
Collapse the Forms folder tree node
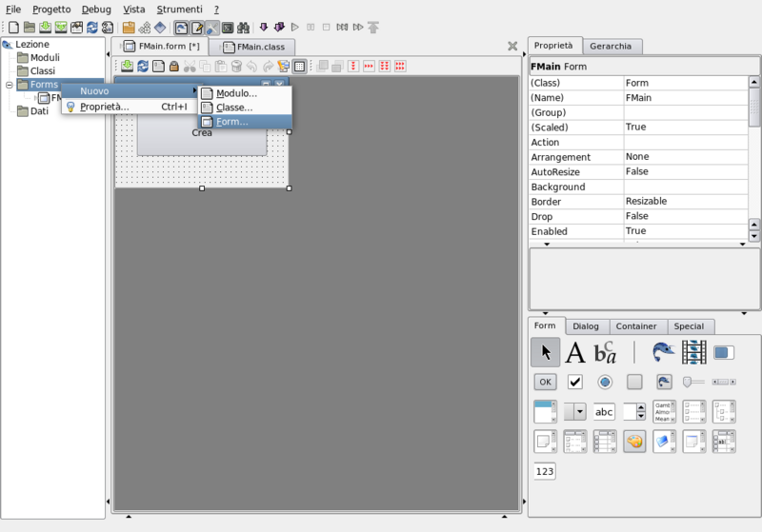click(10, 85)
